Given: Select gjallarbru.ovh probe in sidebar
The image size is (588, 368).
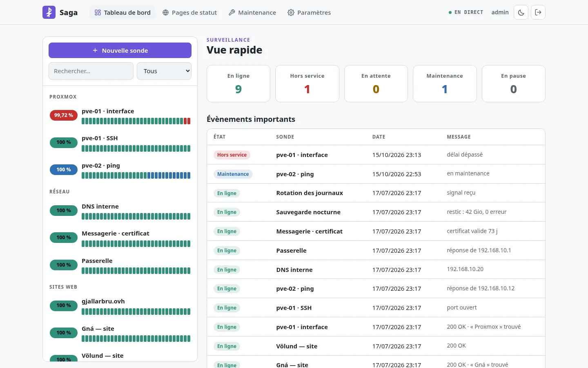Looking at the screenshot, I should 120,306.
